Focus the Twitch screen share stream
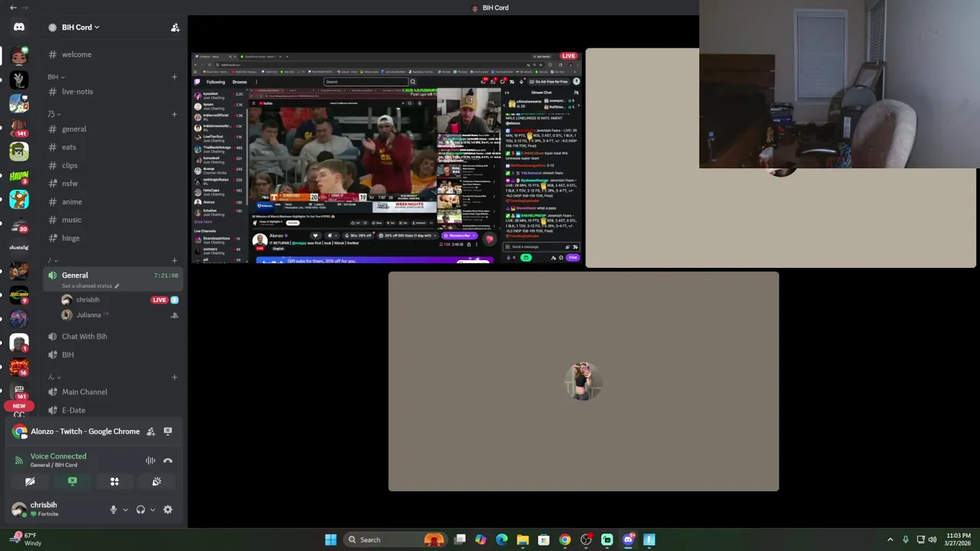The image size is (980, 551). 387,158
